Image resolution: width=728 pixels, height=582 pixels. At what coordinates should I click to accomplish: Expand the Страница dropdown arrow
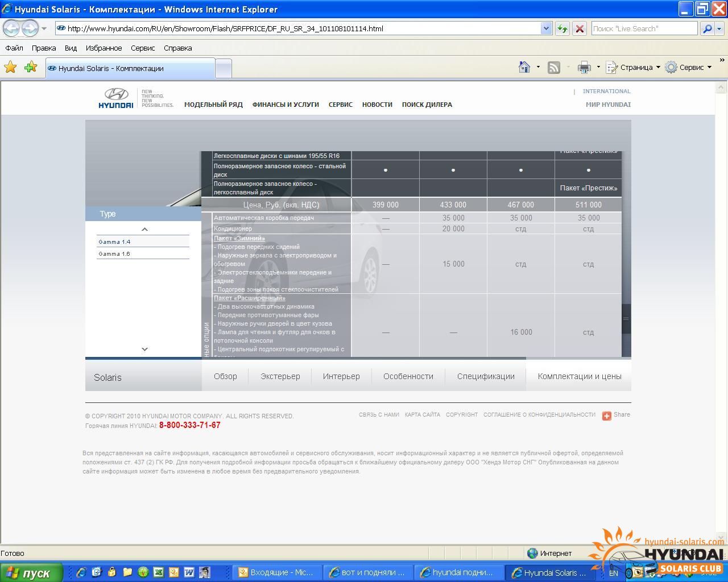[x=658, y=67]
